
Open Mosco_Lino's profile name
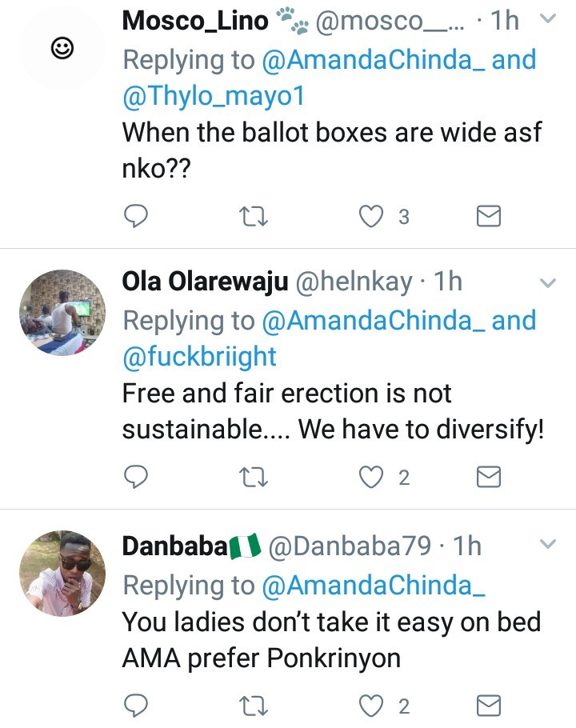(x=195, y=22)
